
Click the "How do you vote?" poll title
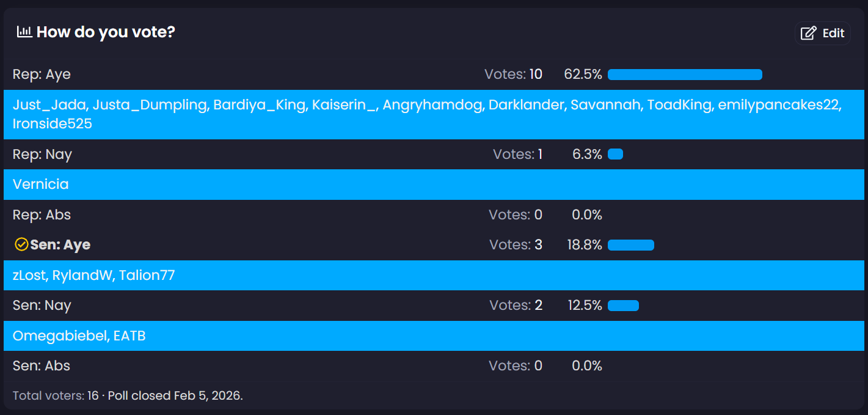106,32
